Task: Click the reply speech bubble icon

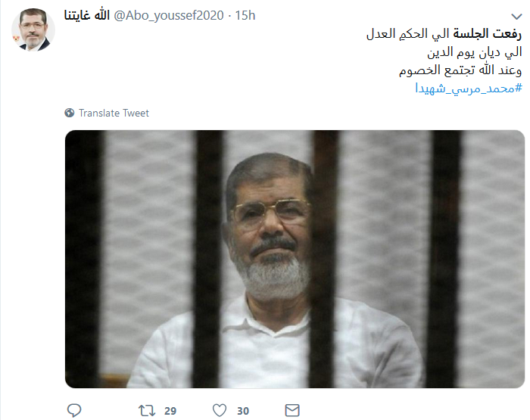Action: tap(74, 410)
